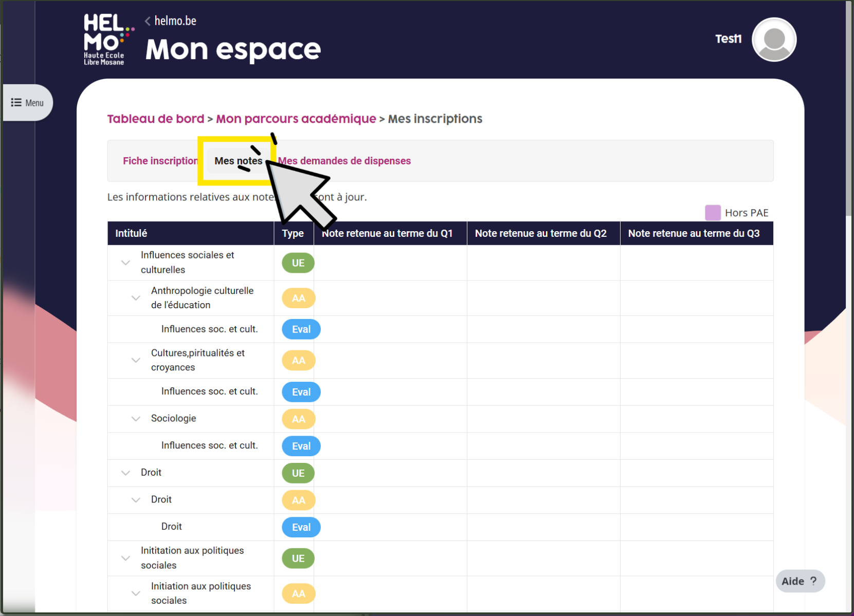
Task: Select the Mes notes tab
Action: point(238,161)
